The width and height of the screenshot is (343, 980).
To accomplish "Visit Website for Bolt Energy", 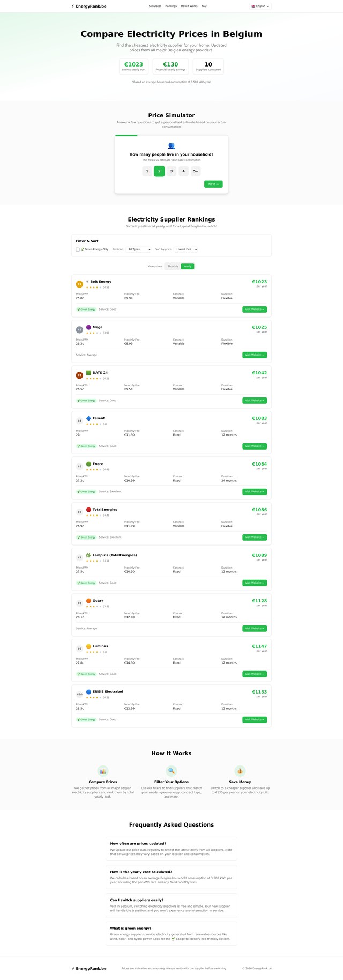I will (x=255, y=310).
